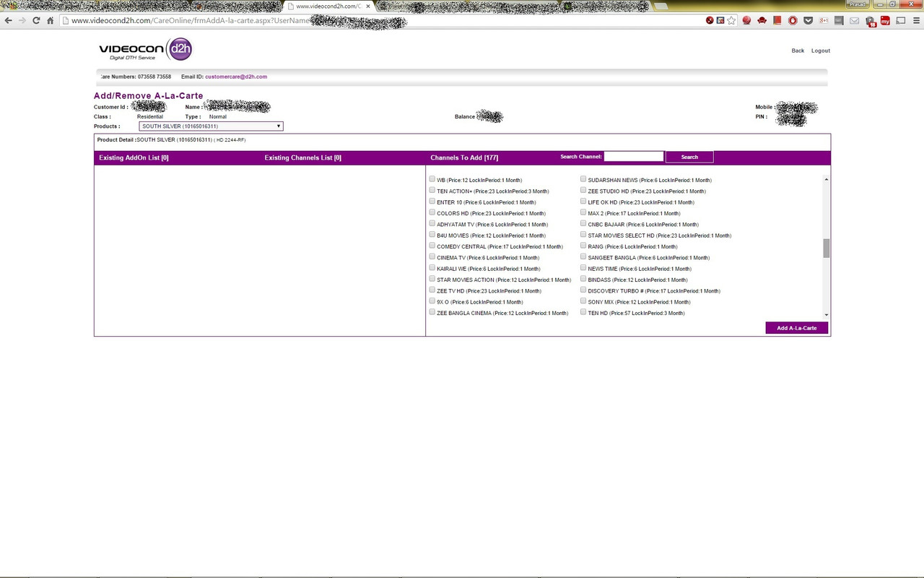Viewport: 924px width, 578px height.
Task: Click the blocked pop-up icon in address bar
Action: click(720, 20)
